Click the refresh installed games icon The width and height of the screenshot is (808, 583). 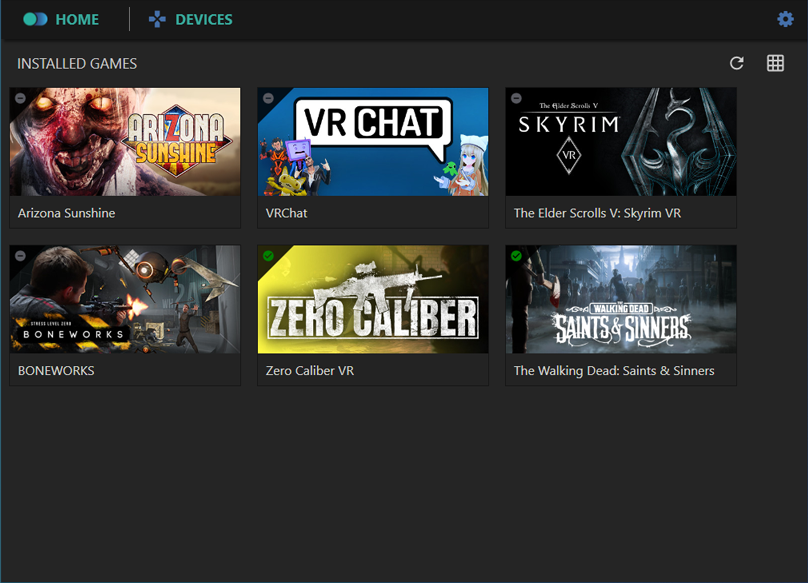737,63
